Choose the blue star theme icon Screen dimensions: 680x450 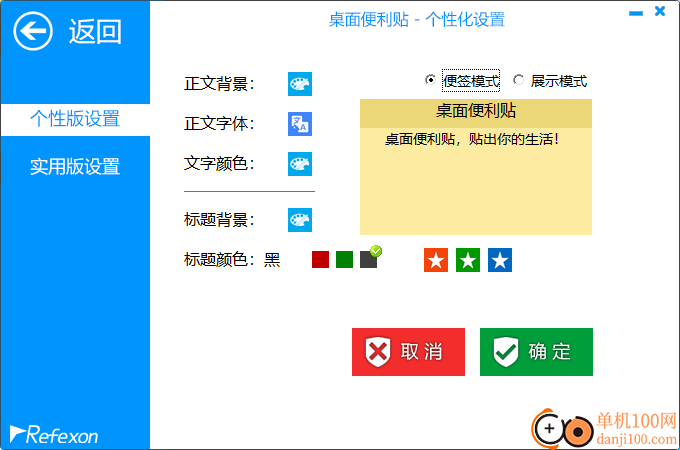(500, 260)
